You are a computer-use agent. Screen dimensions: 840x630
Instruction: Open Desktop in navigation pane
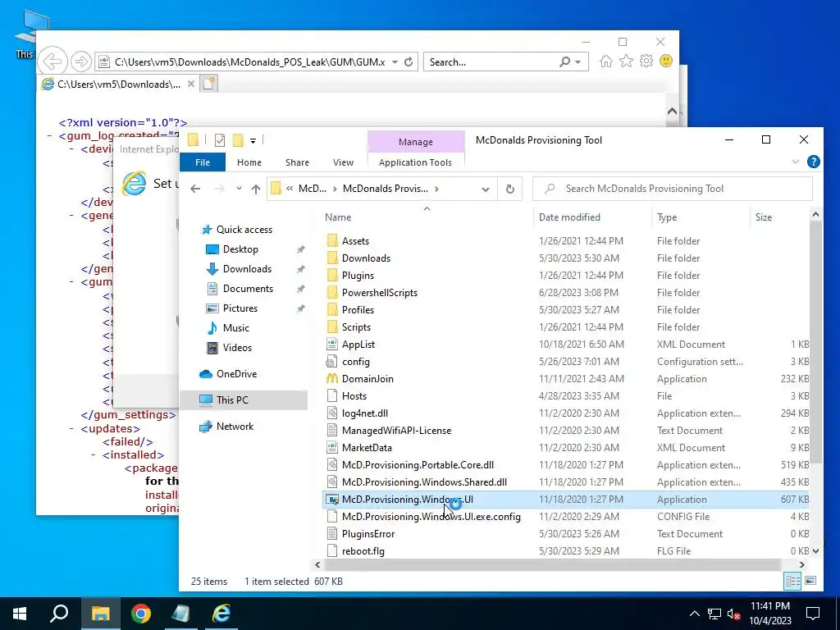point(240,249)
